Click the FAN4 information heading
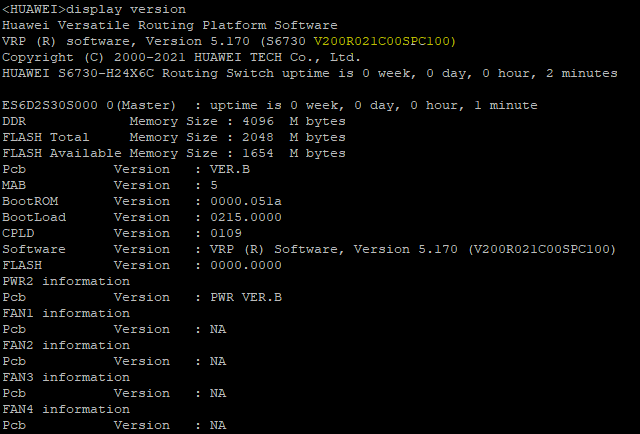640x434 pixels. coord(72,409)
